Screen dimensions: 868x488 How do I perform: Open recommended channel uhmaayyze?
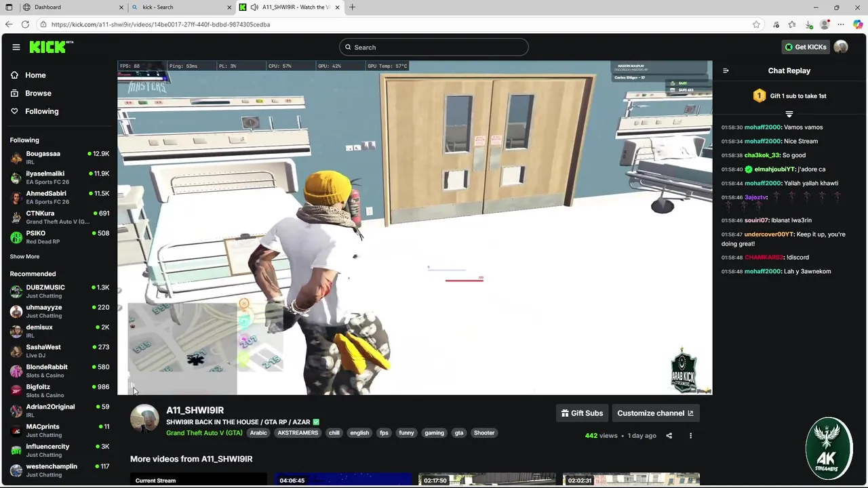pos(59,311)
